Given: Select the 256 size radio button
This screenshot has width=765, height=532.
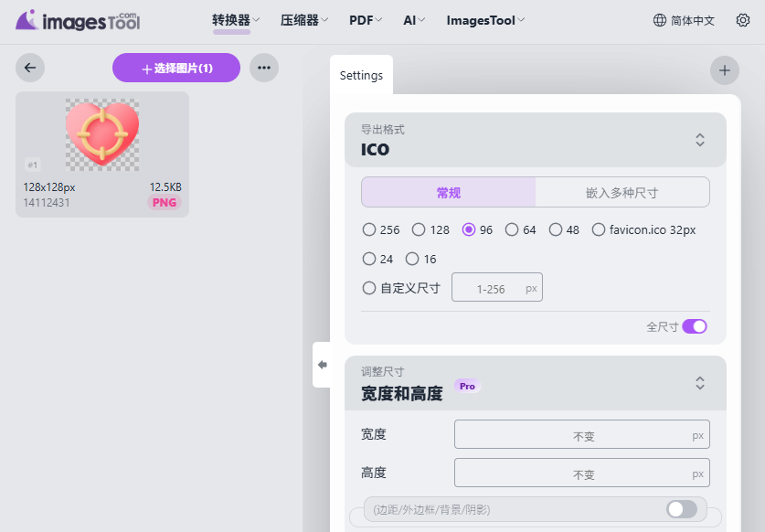Looking at the screenshot, I should click(x=369, y=229).
